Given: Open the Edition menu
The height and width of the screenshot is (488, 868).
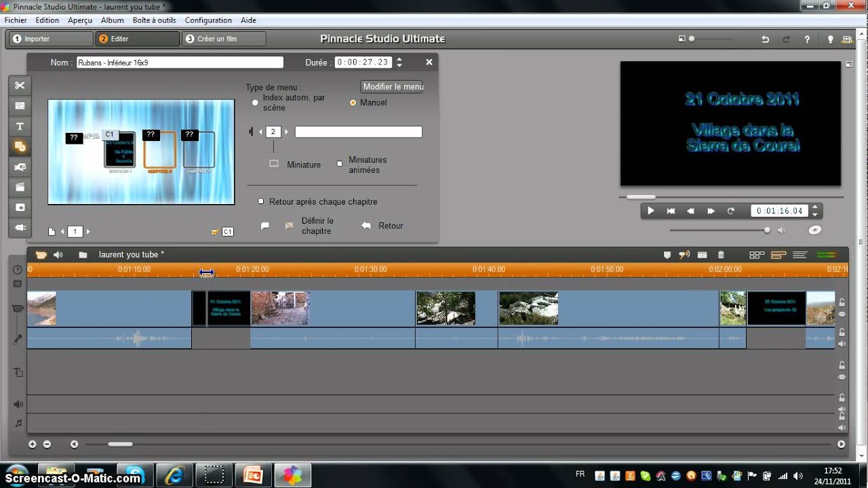Looking at the screenshot, I should click(x=47, y=20).
